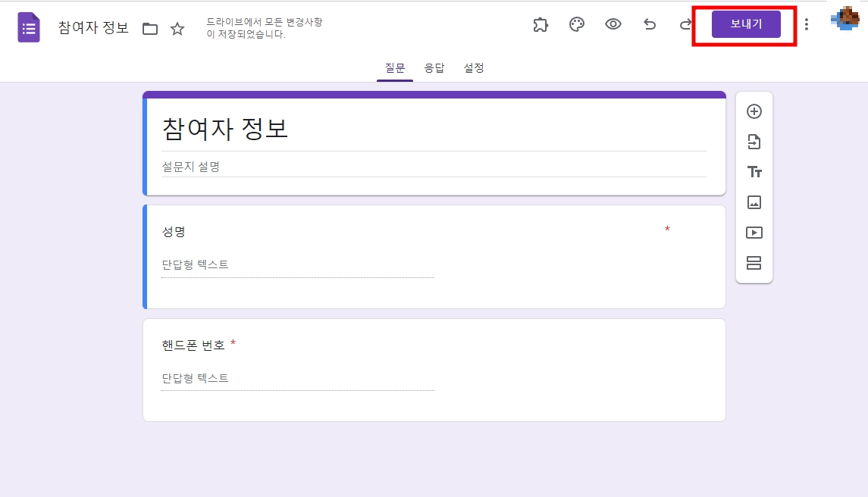Redo the last change

686,25
